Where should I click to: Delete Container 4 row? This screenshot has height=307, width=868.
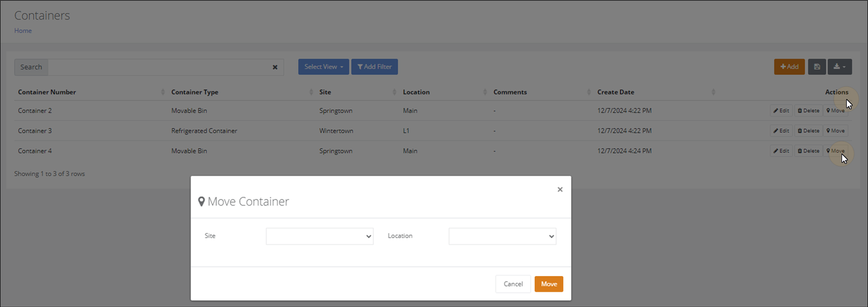pyautogui.click(x=808, y=151)
